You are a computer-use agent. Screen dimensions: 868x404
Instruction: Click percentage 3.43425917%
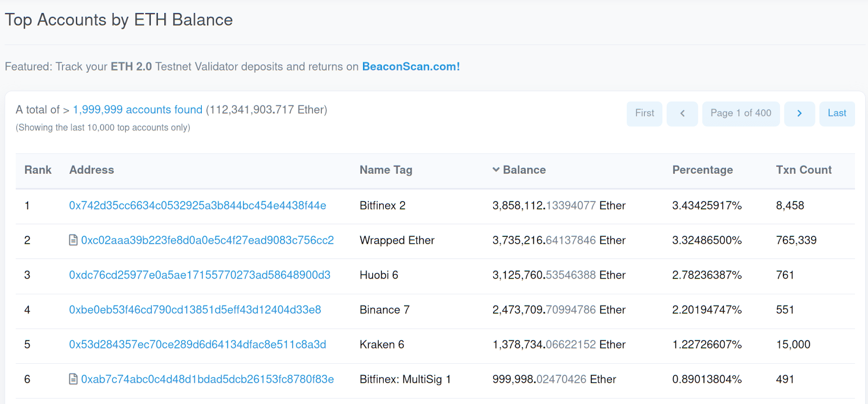tap(707, 205)
